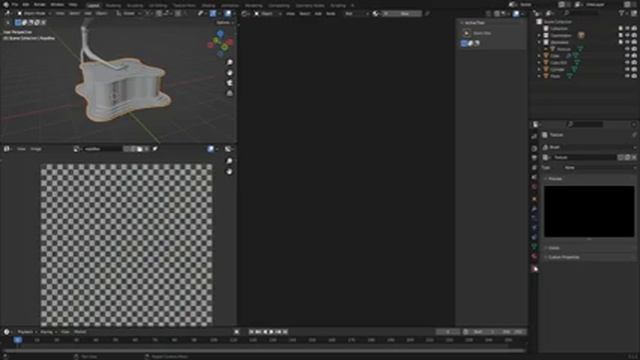This screenshot has height=360, width=640.
Task: Open the Tool properties tab
Action: point(534,137)
